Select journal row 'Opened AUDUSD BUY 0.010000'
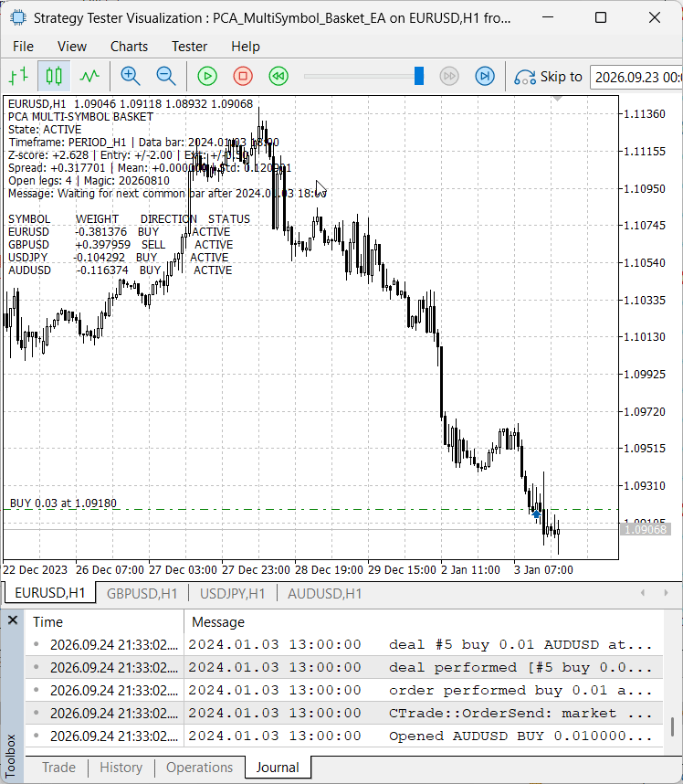 345,736
